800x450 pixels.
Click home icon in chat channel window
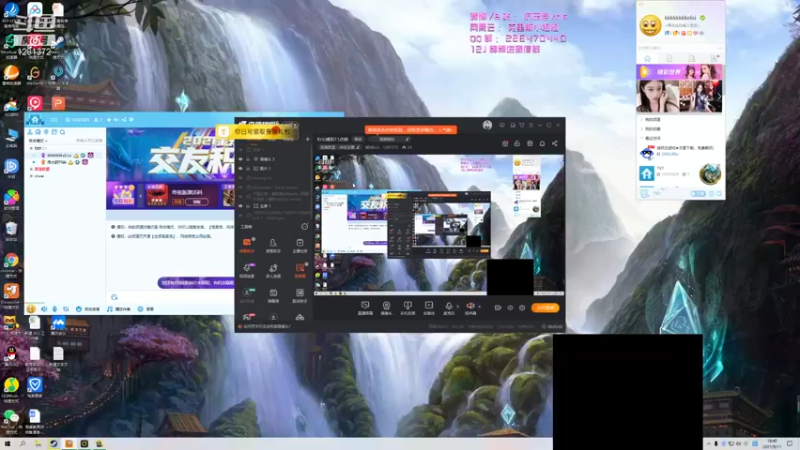(x=35, y=120)
